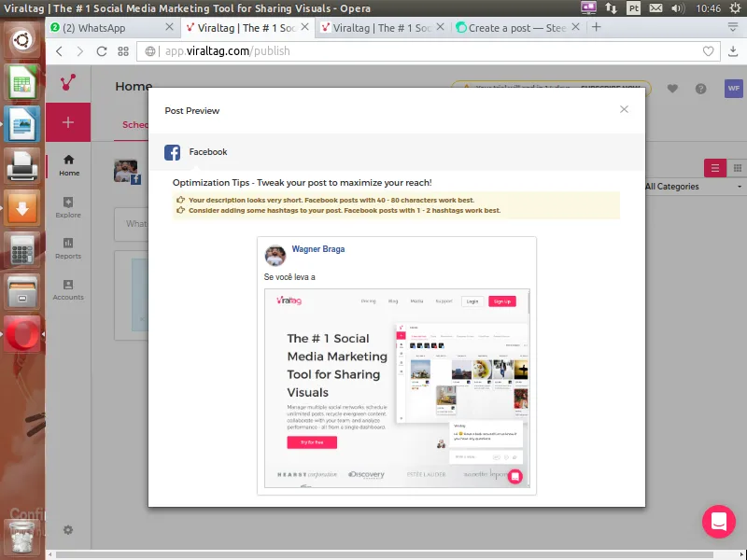Go forward in browser history
747x560 pixels.
tap(80, 51)
